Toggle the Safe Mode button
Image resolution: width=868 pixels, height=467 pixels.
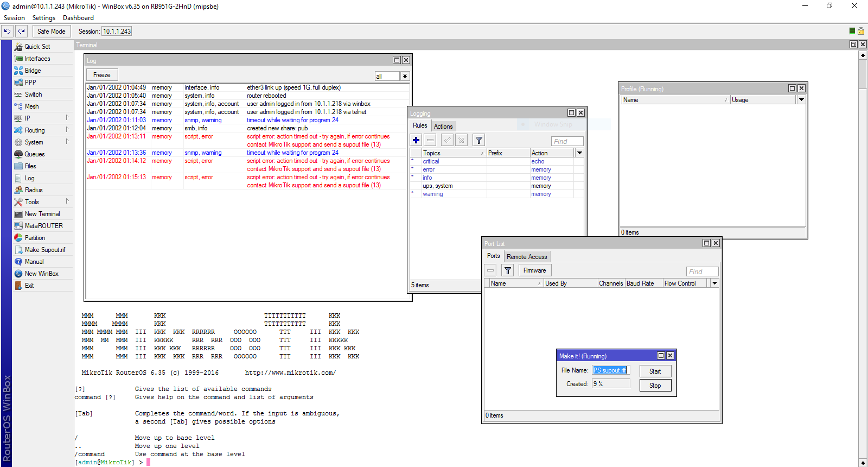[51, 31]
